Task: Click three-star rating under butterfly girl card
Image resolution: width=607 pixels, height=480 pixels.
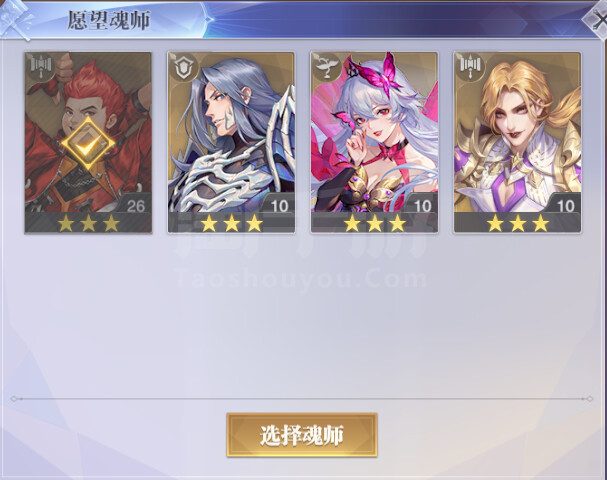Action: pos(375,223)
